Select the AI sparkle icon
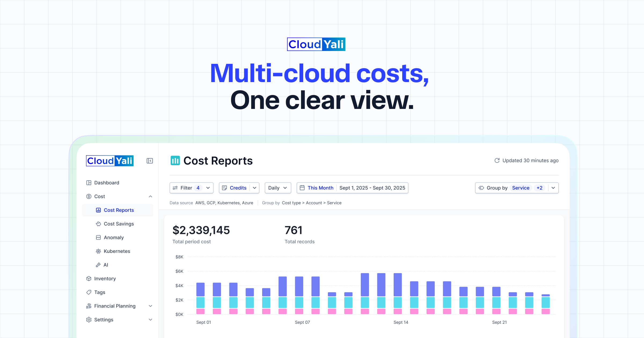644x338 pixels. pyautogui.click(x=98, y=265)
